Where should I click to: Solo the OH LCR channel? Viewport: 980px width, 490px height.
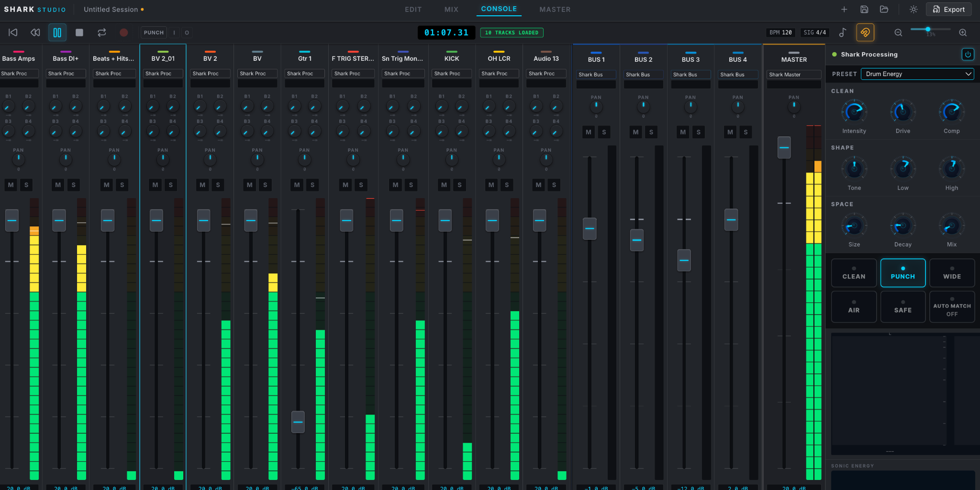point(507,185)
